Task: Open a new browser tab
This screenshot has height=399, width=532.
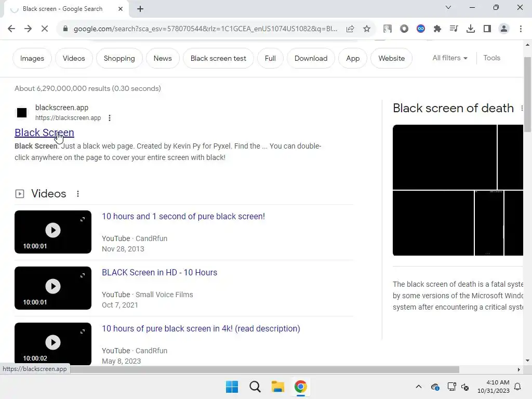Action: click(140, 9)
